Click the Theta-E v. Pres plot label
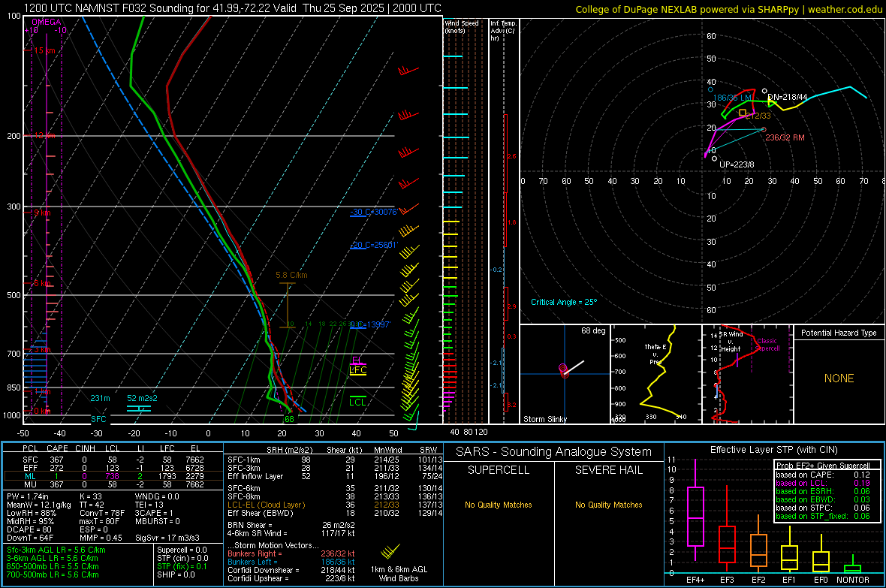The height and width of the screenshot is (588, 886). point(655,354)
